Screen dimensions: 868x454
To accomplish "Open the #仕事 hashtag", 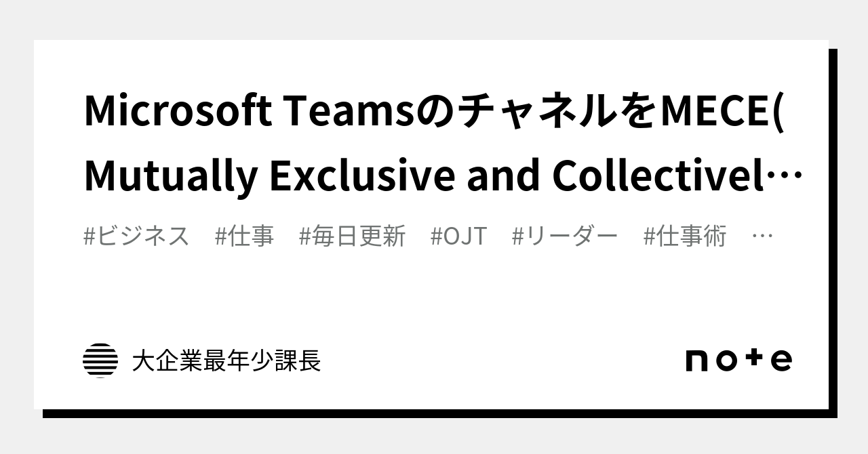I will tap(245, 236).
